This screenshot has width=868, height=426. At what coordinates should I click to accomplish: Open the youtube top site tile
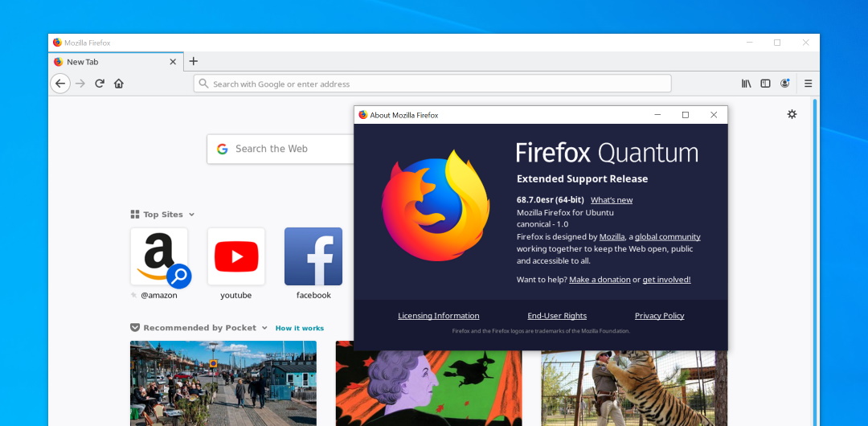[x=235, y=256]
